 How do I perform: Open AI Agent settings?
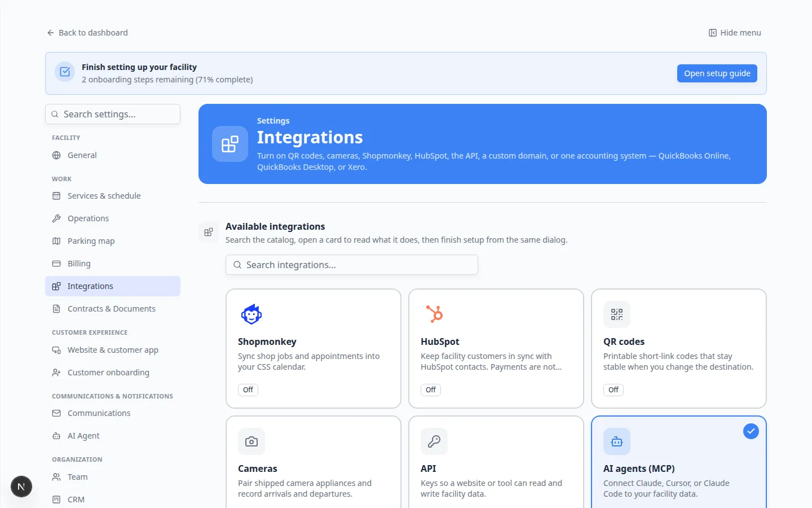coord(113,436)
